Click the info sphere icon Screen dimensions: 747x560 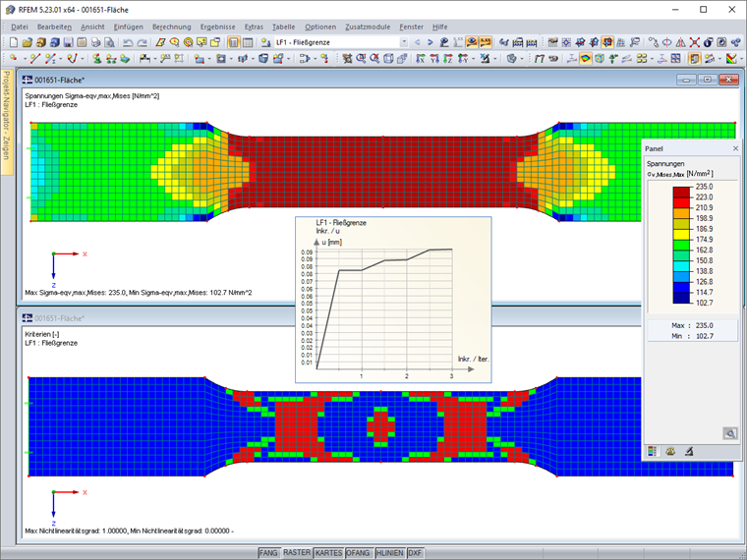click(x=709, y=42)
